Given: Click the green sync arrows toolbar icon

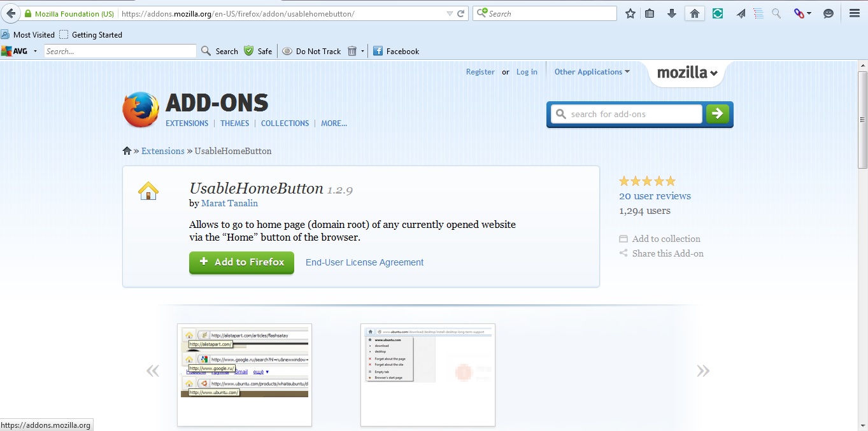Looking at the screenshot, I should [x=718, y=13].
